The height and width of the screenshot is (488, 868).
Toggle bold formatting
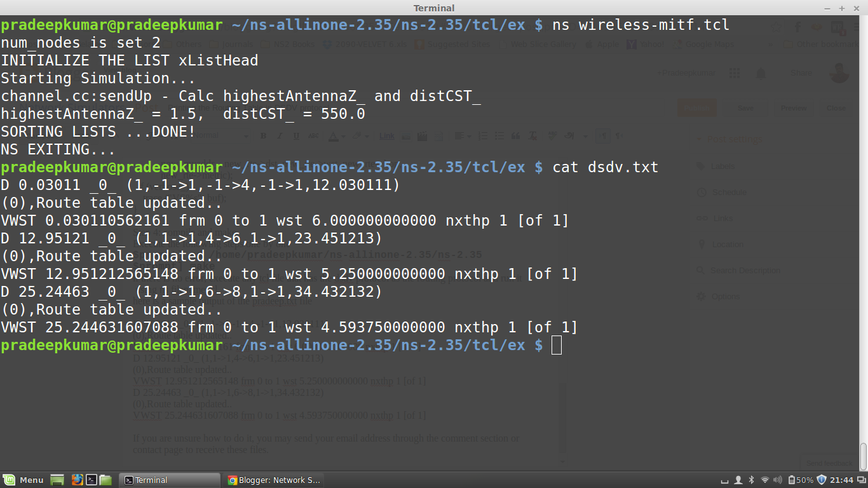264,135
